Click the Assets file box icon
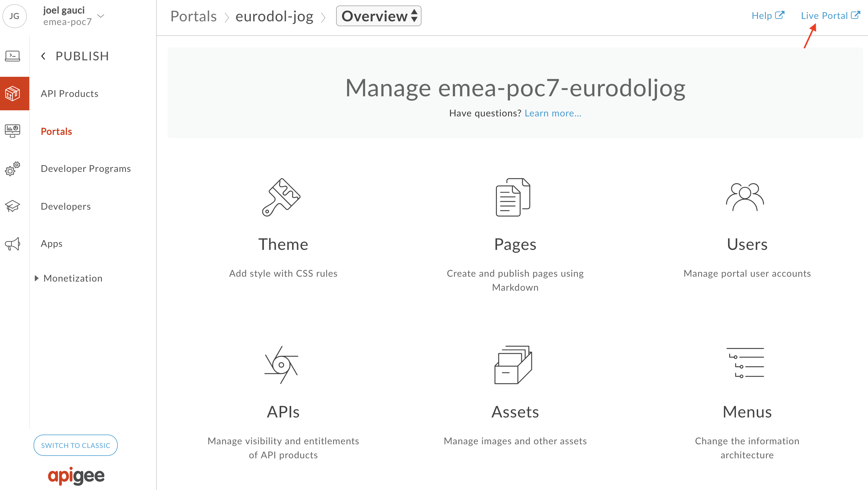This screenshot has height=490, width=868. pyautogui.click(x=513, y=365)
